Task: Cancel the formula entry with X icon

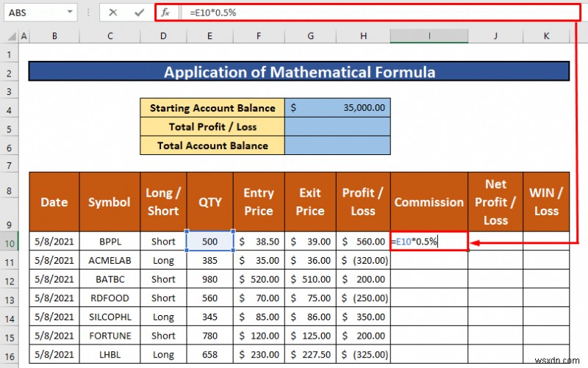Action: [113, 12]
